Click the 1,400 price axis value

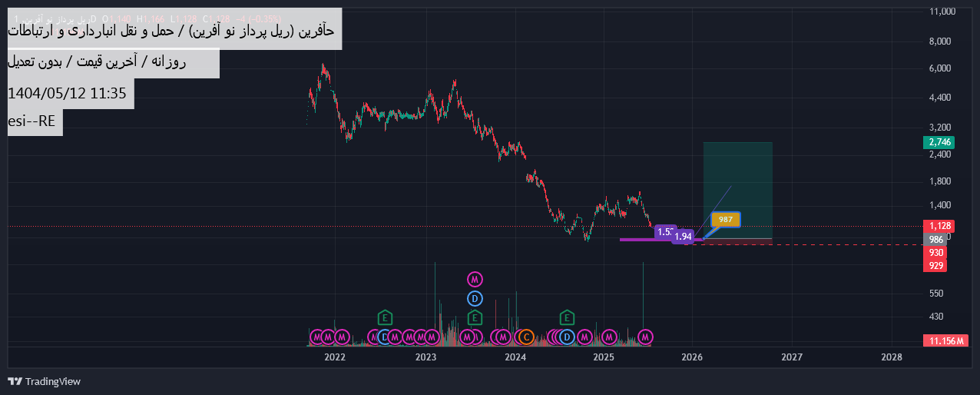point(940,205)
